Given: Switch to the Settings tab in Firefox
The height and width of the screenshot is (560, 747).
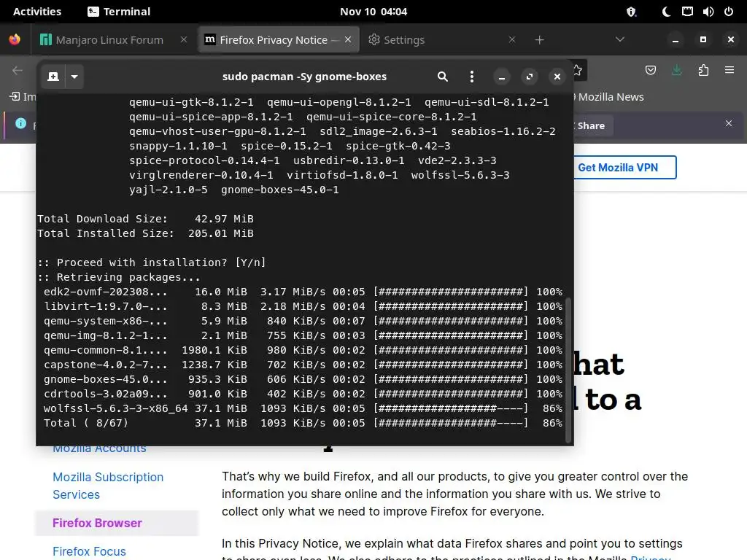Looking at the screenshot, I should coord(404,40).
